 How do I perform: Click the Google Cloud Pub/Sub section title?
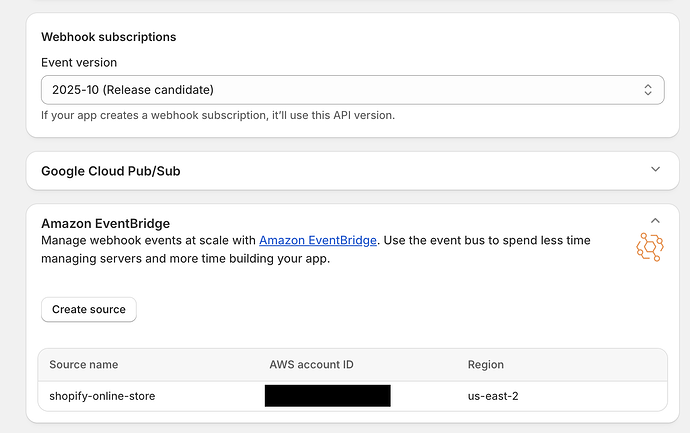(x=110, y=171)
